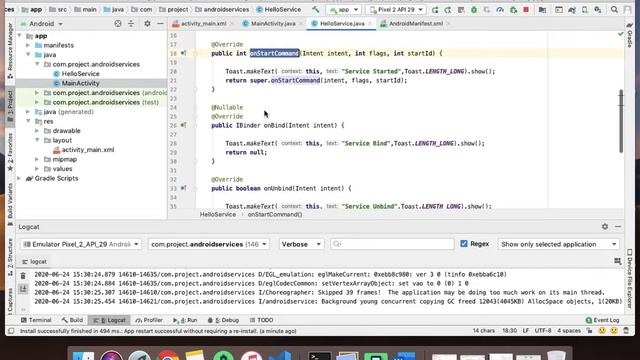Clear logcat with the trash icon
Screen dimensions: 640x360
pyautogui.click(x=23, y=276)
